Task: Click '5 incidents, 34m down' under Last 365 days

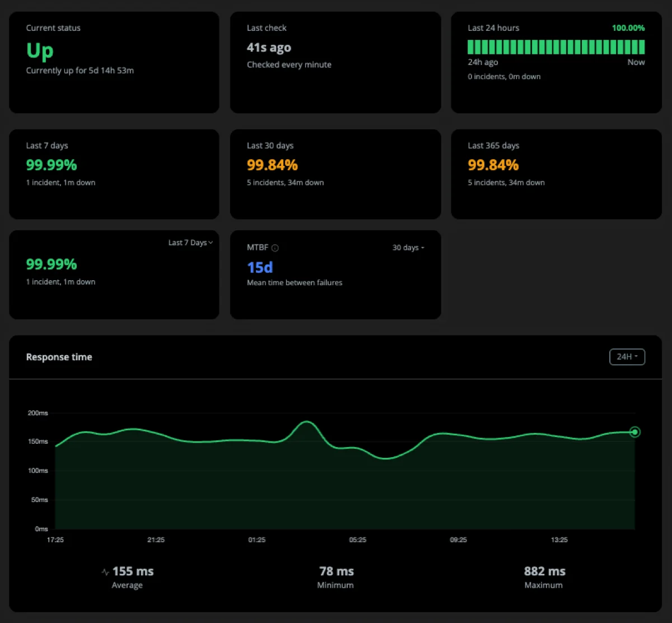Action: [x=506, y=183]
